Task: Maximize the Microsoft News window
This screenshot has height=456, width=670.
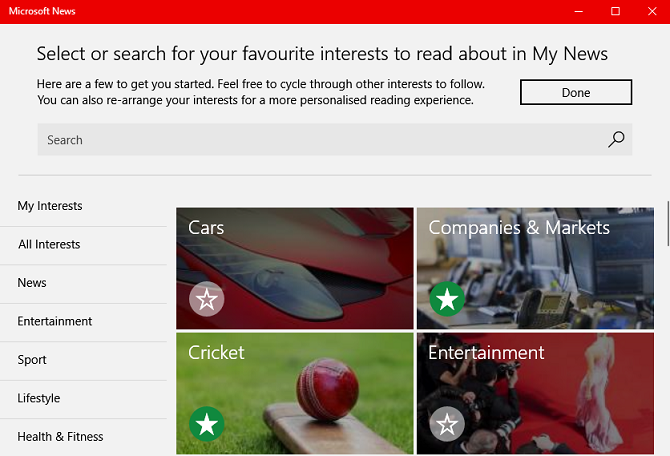Action: [615, 11]
